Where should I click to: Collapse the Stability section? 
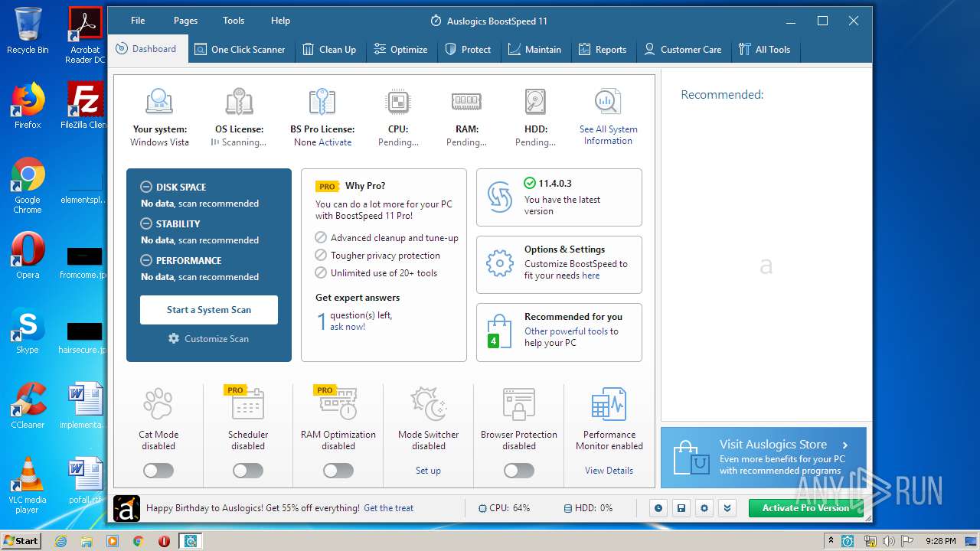[x=146, y=223]
